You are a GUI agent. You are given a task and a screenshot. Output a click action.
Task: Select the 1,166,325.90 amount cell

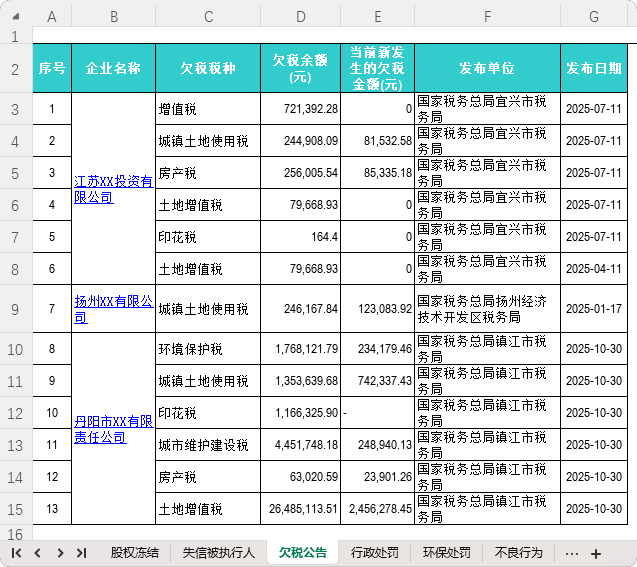click(x=301, y=413)
